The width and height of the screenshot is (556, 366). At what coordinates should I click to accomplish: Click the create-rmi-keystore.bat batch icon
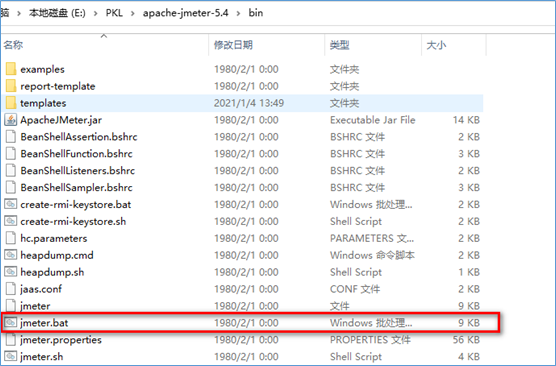11,204
